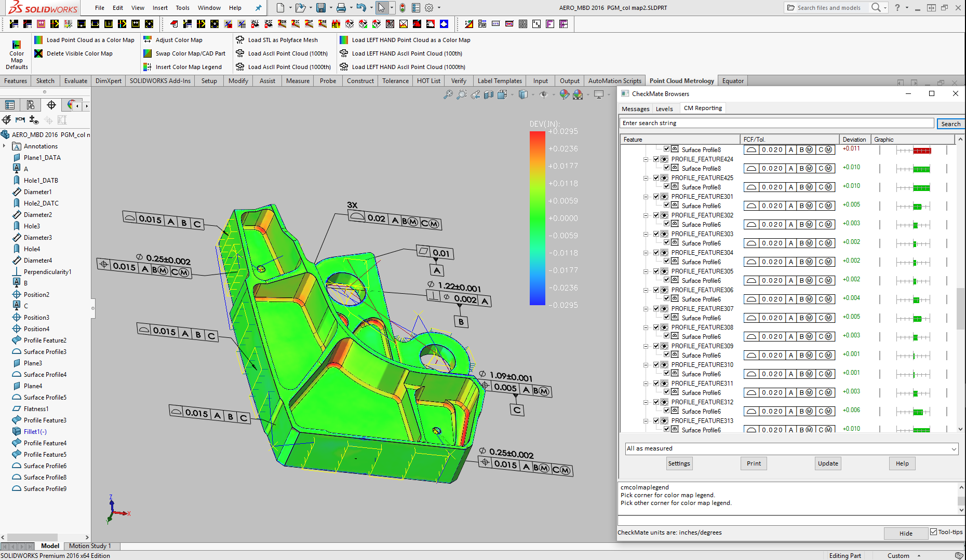The image size is (966, 560).
Task: Uncheck PROFILE_FEATURE425 in the feature list
Action: click(656, 177)
